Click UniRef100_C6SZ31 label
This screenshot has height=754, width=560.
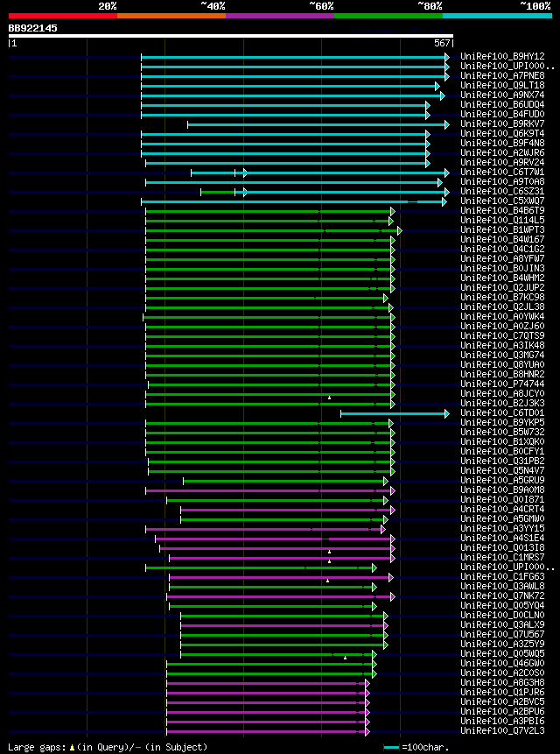coord(502,192)
